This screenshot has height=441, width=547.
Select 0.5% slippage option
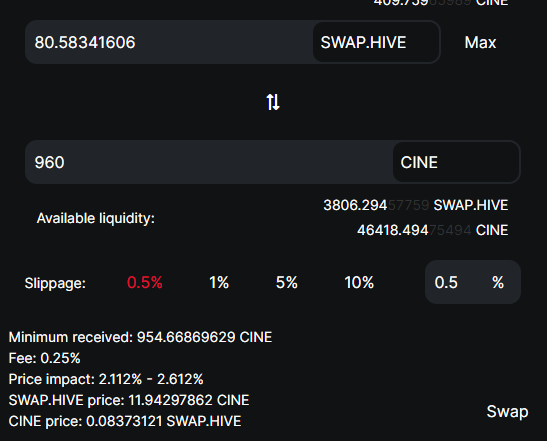144,282
